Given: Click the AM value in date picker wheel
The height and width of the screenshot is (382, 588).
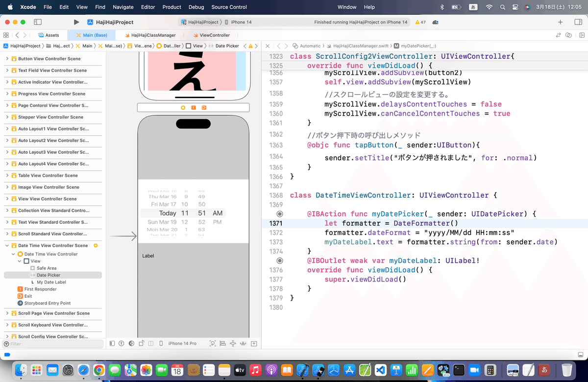Looking at the screenshot, I should pyautogui.click(x=218, y=213).
